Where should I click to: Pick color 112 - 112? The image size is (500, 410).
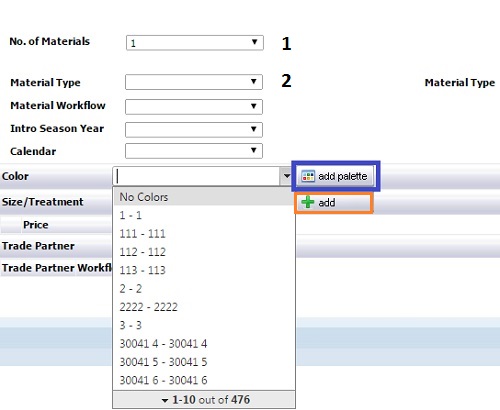(x=204, y=252)
